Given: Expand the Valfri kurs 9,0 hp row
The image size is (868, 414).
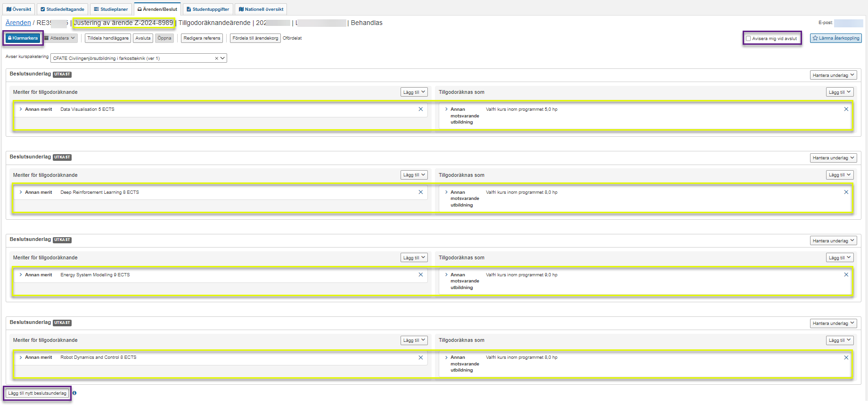Looking at the screenshot, I should 446,275.
